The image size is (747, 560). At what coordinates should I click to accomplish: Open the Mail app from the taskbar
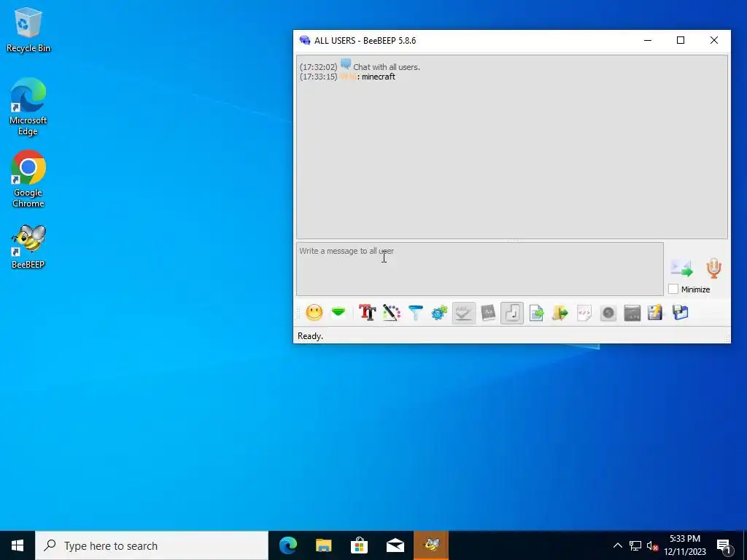click(x=395, y=545)
